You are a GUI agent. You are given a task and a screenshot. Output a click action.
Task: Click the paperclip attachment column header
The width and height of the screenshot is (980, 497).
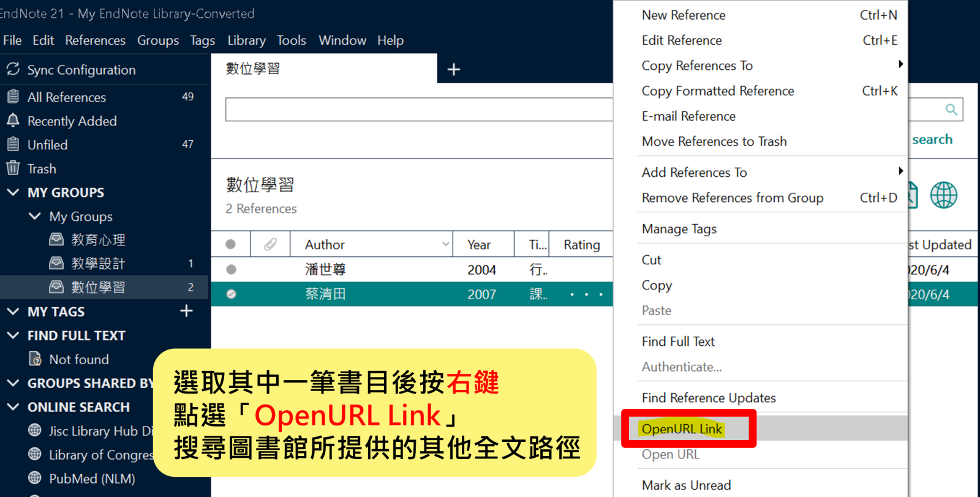pos(270,245)
